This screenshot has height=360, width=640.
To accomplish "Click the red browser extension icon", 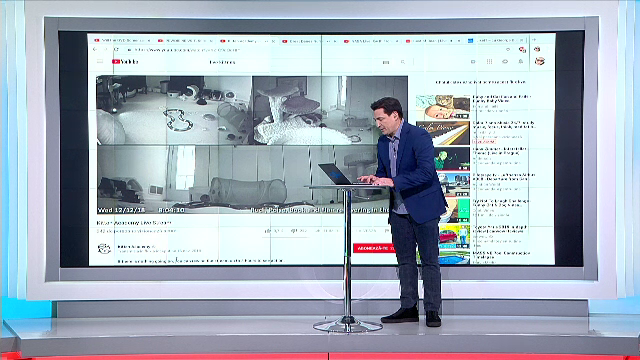I will pyautogui.click(x=522, y=49).
